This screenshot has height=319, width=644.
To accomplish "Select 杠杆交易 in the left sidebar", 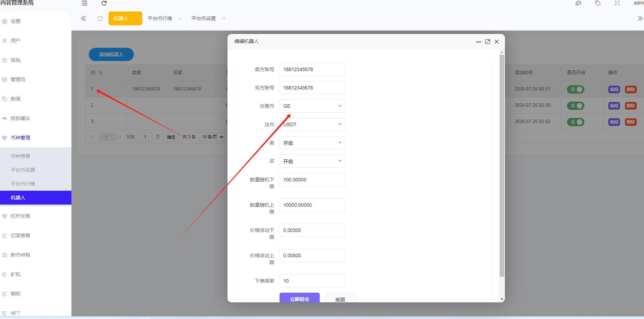I will point(20,216).
